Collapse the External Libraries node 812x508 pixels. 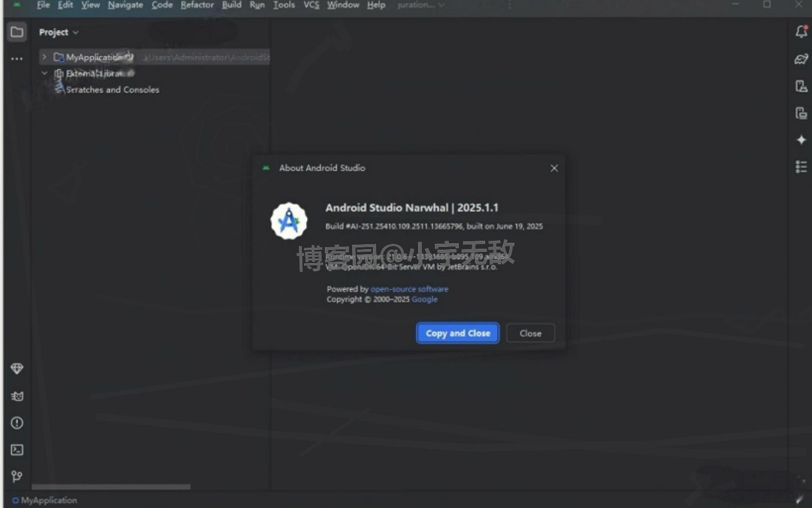tap(45, 73)
